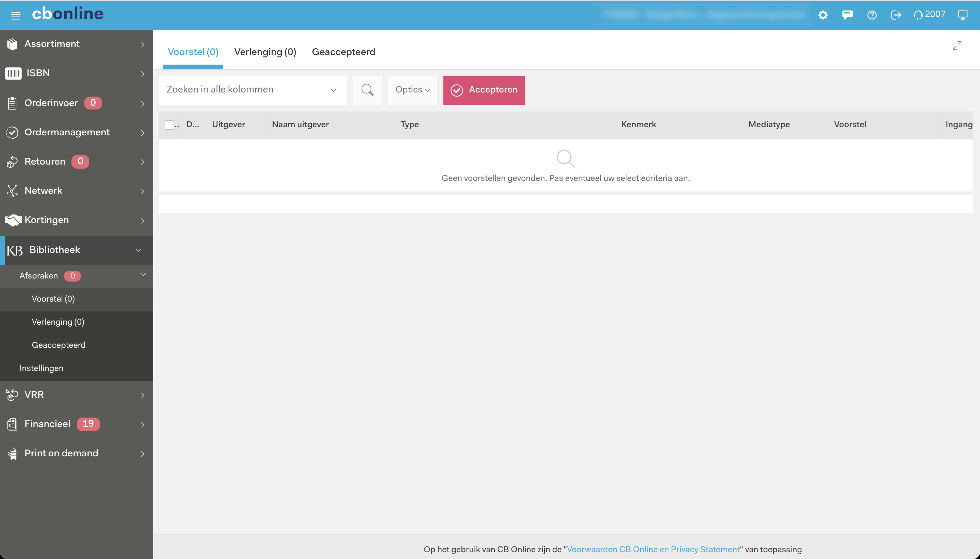Click the Kortingen handshake icon
The image size is (980, 559).
pos(13,220)
